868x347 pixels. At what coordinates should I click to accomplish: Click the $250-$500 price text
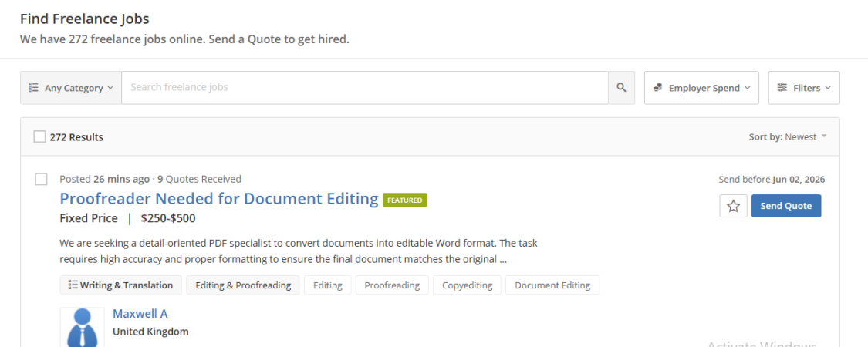point(168,218)
